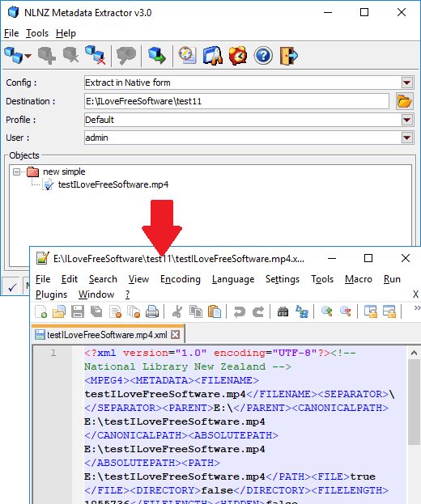The width and height of the screenshot is (421, 504).
Task: Collapse the 'new simple' tree node
Action: click(x=16, y=172)
